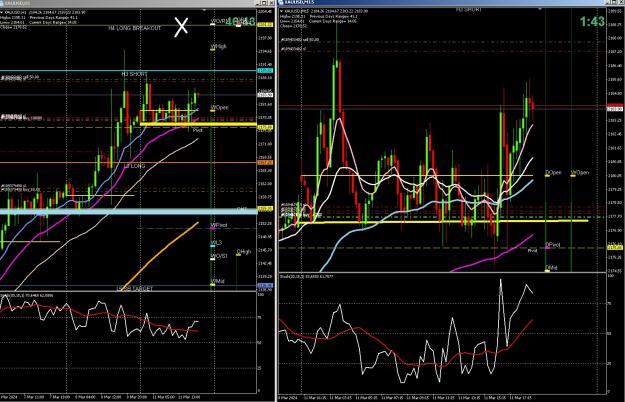
Task: Select the WOpen label on the left chart
Action: tap(220, 108)
